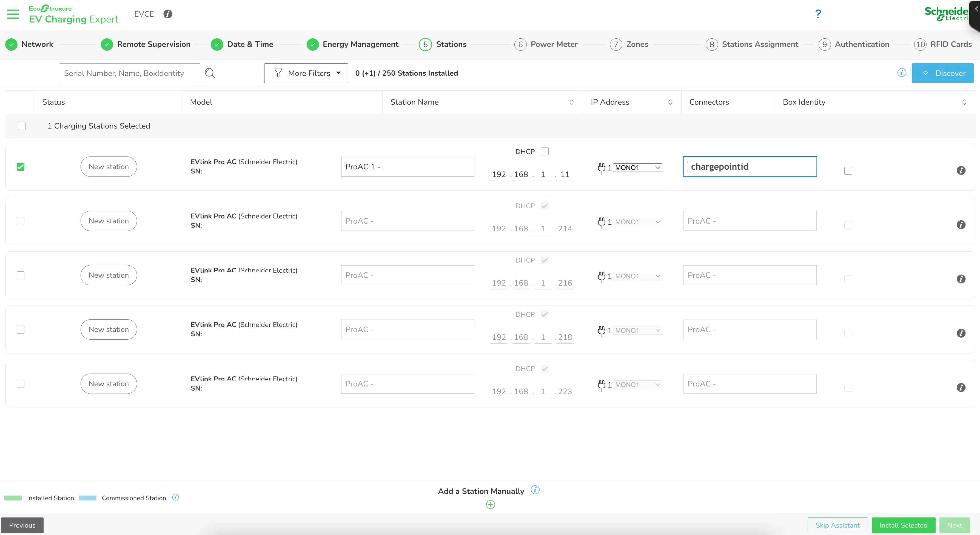Viewport: 980px width, 535px height.
Task: Click the Installed Station green legend swatch
Action: 13,498
